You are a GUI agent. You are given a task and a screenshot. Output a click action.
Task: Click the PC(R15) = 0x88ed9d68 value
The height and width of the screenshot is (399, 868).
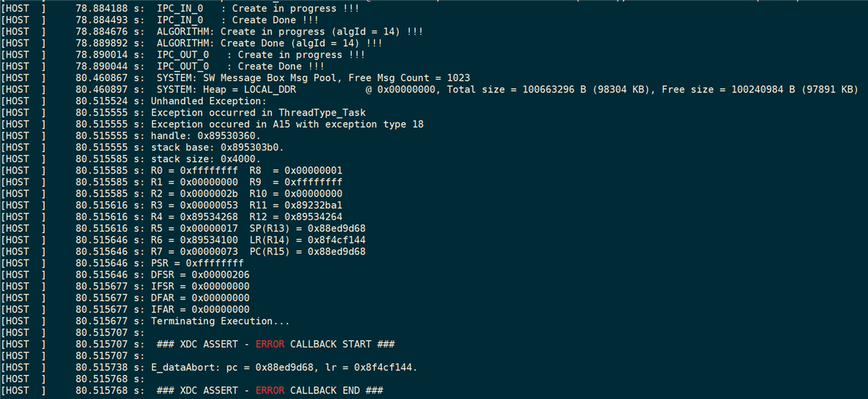(308, 252)
